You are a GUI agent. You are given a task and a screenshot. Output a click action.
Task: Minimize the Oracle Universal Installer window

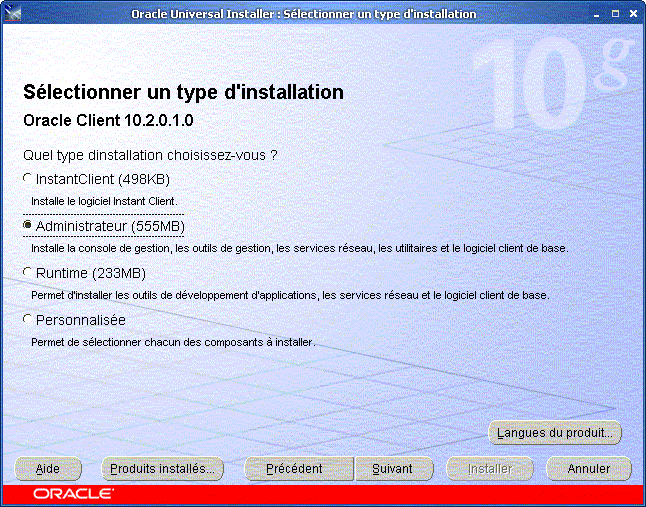coord(596,14)
